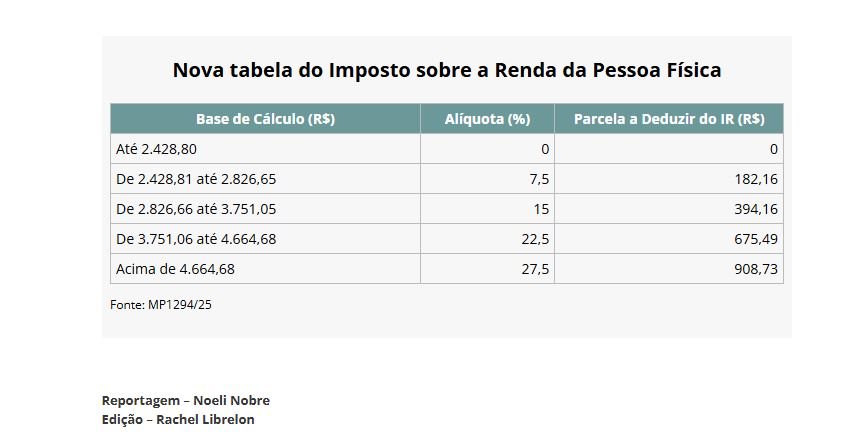Select the 182,16 deduction value
847x439 pixels.
click(756, 179)
